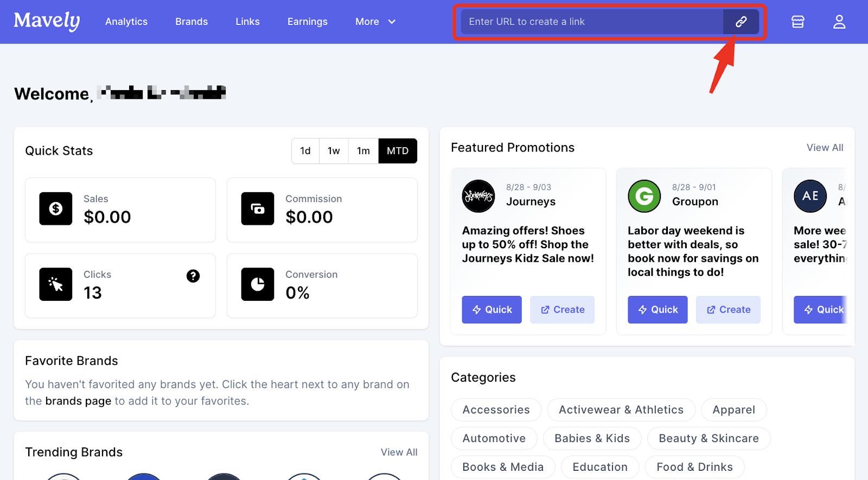The image size is (868, 480).
Task: Switch Quick Stats to 1d view
Action: point(305,151)
